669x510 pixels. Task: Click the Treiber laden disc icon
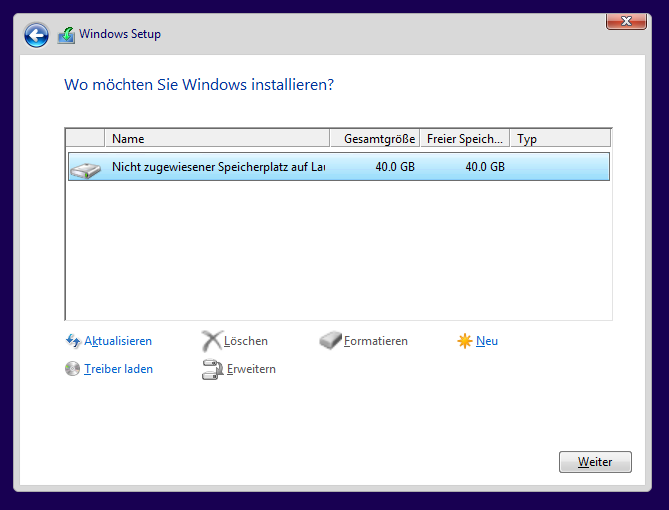pos(73,369)
